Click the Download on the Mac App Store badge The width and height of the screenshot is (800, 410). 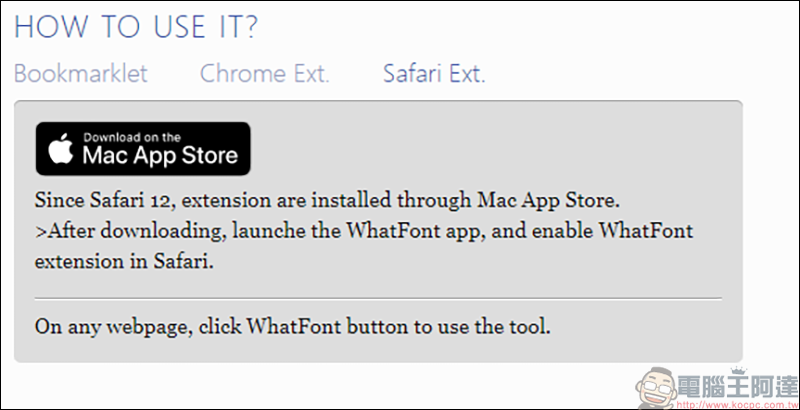tap(143, 148)
